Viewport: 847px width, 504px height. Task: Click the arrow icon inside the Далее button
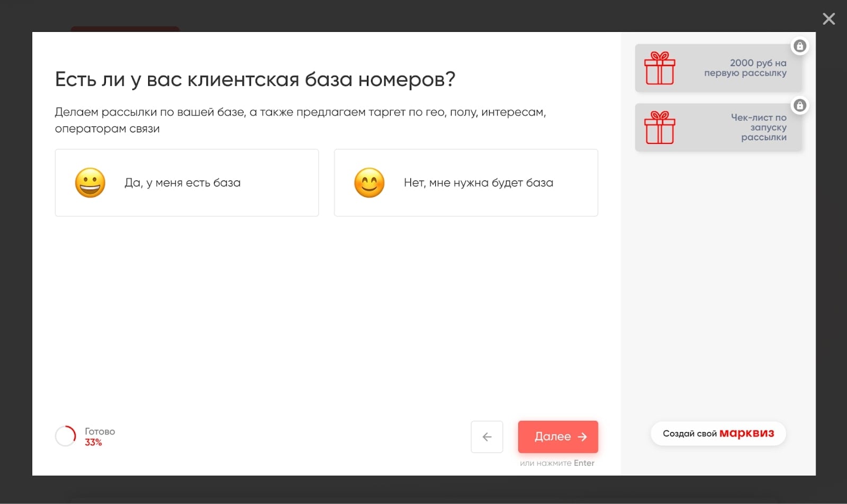tap(582, 436)
